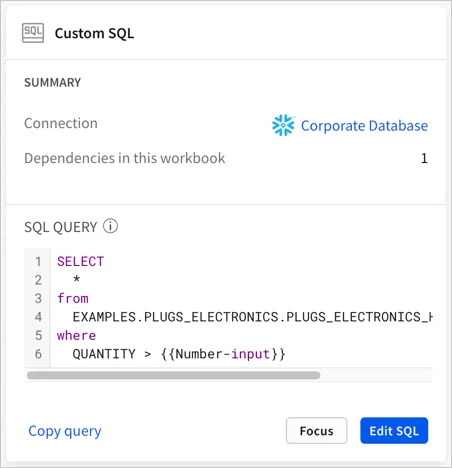Click line number 4 in the gutter
The height and width of the screenshot is (468, 452).
pyautogui.click(x=38, y=317)
